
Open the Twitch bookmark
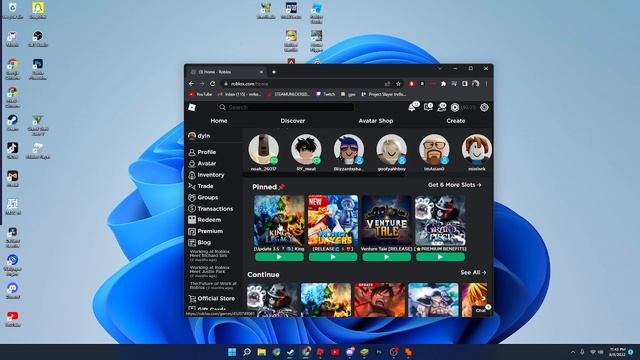point(325,94)
